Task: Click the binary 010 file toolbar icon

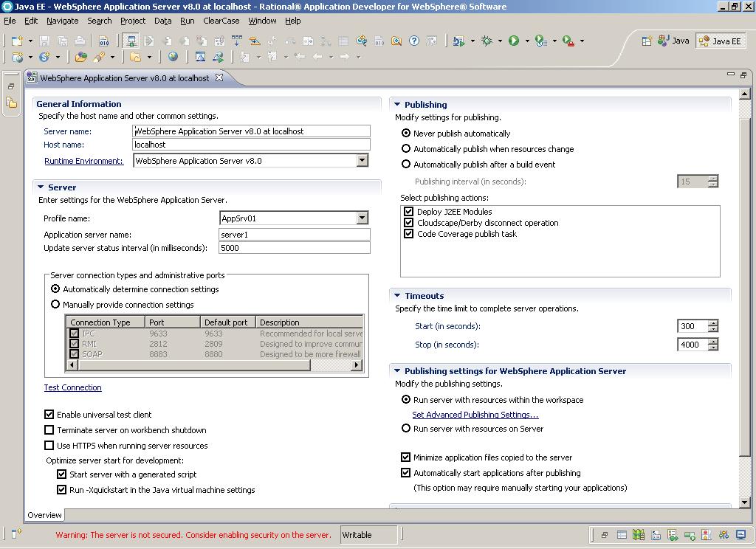Action: [x=104, y=41]
